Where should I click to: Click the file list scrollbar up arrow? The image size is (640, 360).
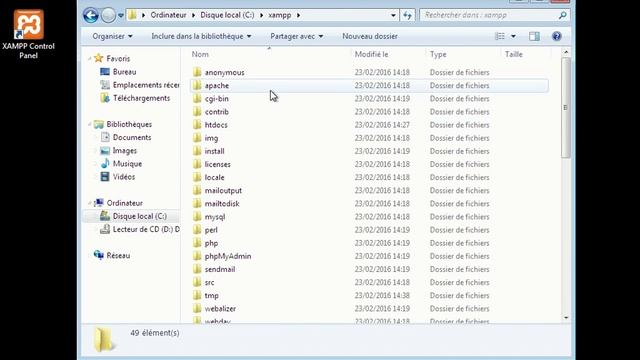coord(565,52)
